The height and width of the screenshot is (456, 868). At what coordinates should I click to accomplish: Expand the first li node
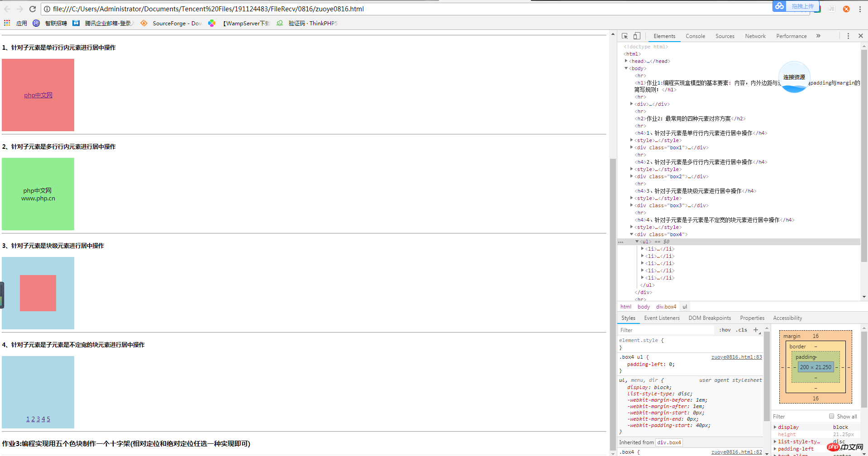(643, 249)
